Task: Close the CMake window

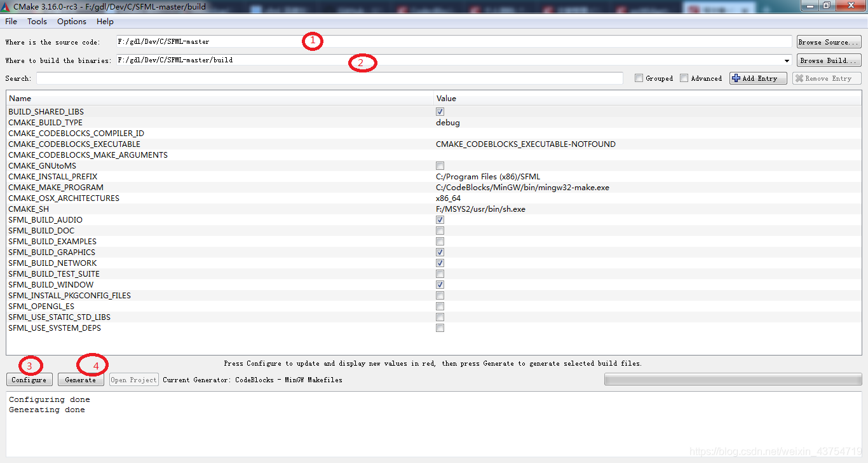Action: click(850, 5)
